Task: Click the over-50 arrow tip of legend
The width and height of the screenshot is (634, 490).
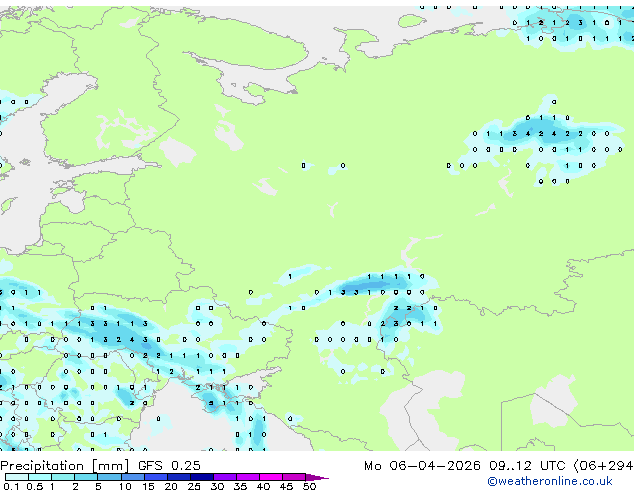Action: click(317, 477)
